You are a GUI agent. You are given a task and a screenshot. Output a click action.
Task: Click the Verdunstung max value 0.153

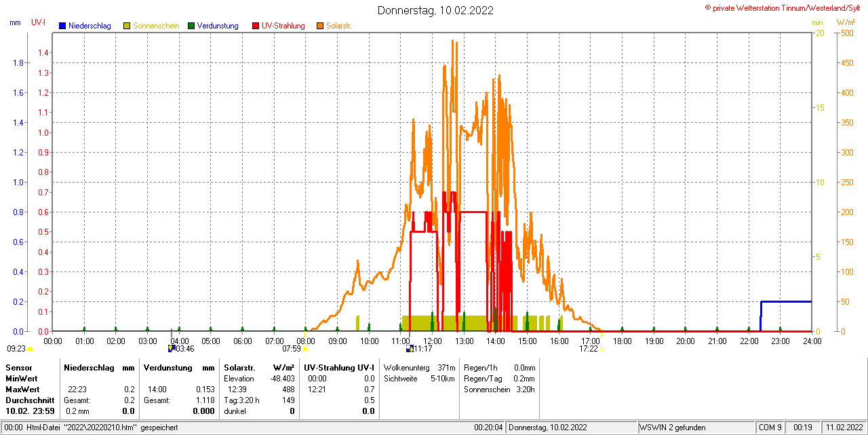[x=205, y=390]
